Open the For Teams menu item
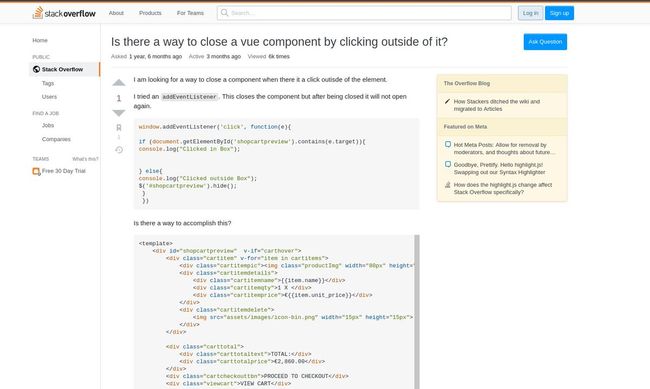Image resolution: width=650 pixels, height=389 pixels. (190, 13)
